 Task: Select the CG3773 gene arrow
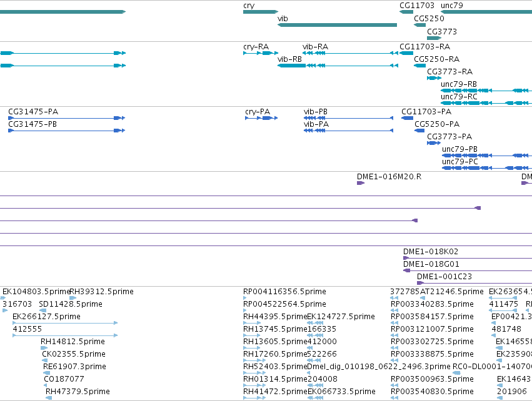[434, 38]
